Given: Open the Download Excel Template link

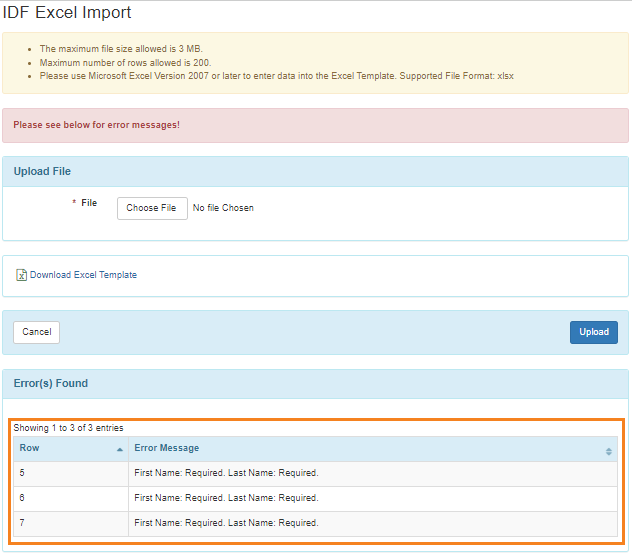Looking at the screenshot, I should pos(83,275).
